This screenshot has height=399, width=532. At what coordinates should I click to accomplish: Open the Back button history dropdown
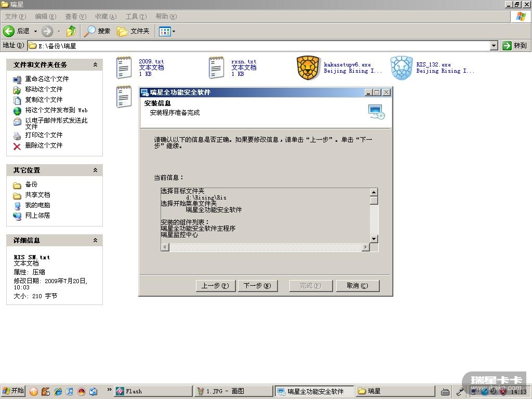35,31
